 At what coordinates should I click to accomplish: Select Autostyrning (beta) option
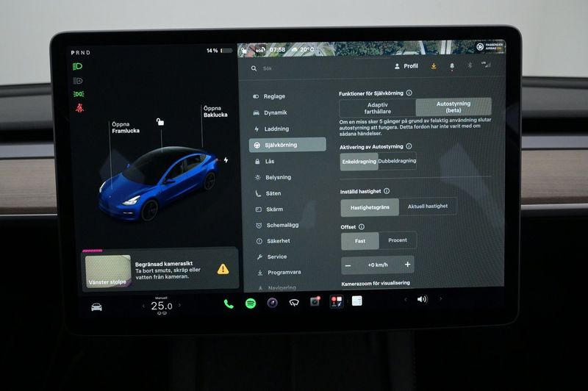[453, 107]
